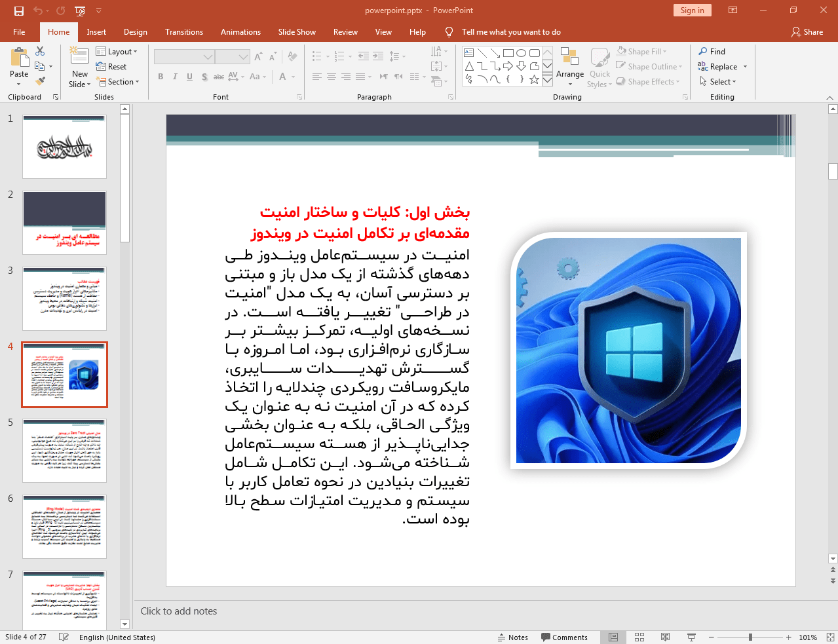838x644 pixels.
Task: Toggle Bold formatting
Action: click(x=161, y=77)
